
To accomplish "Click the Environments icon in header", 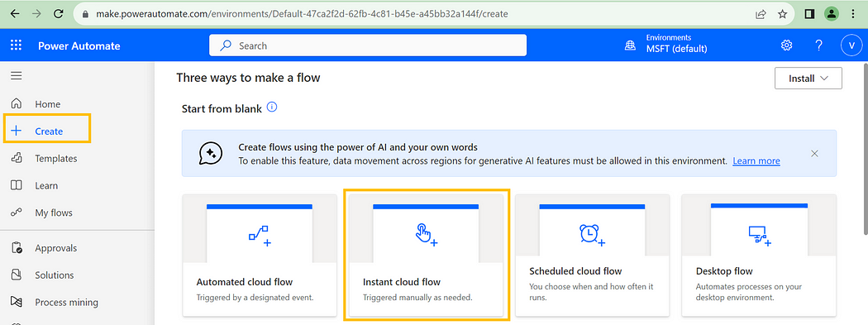I will tap(630, 46).
